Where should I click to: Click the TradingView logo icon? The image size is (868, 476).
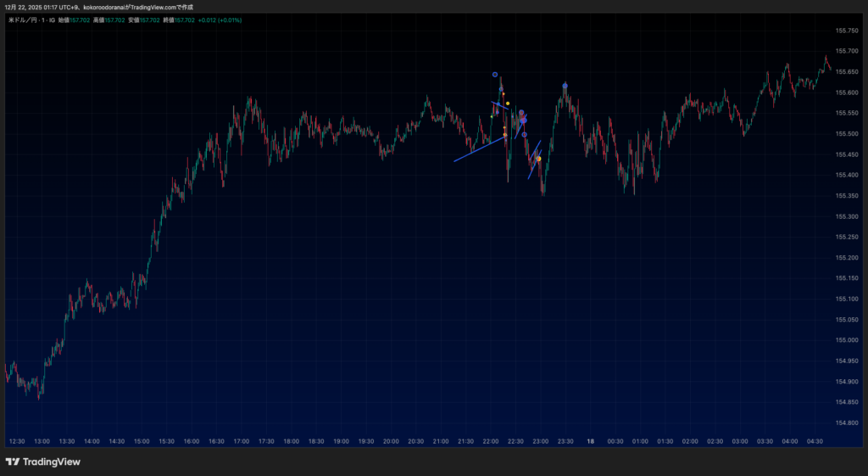click(x=12, y=462)
